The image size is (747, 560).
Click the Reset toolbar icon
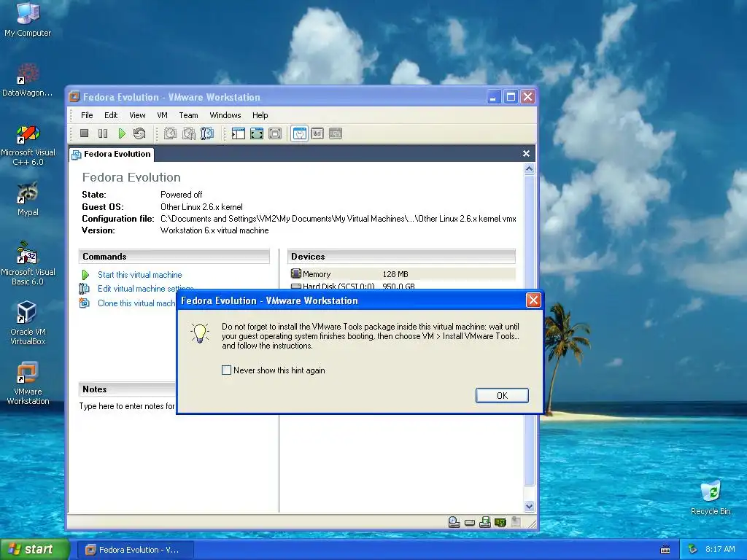(x=139, y=134)
